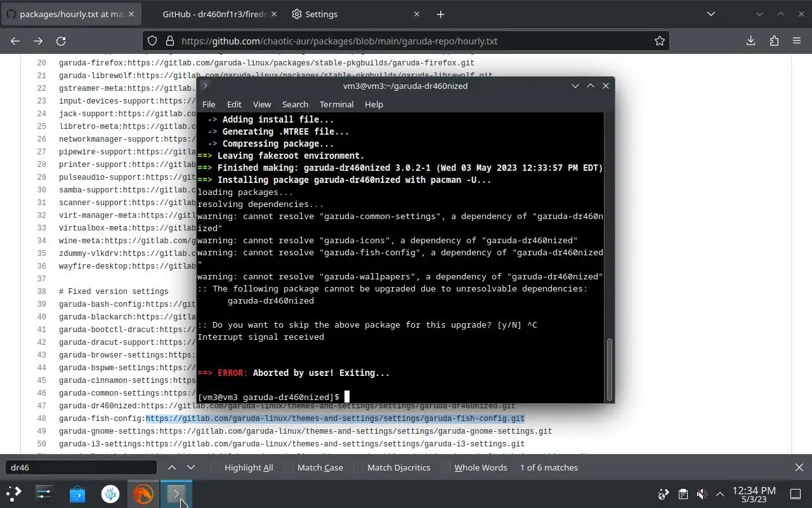Open the system settings taskbar icon
812x508 pixels.
(44, 493)
